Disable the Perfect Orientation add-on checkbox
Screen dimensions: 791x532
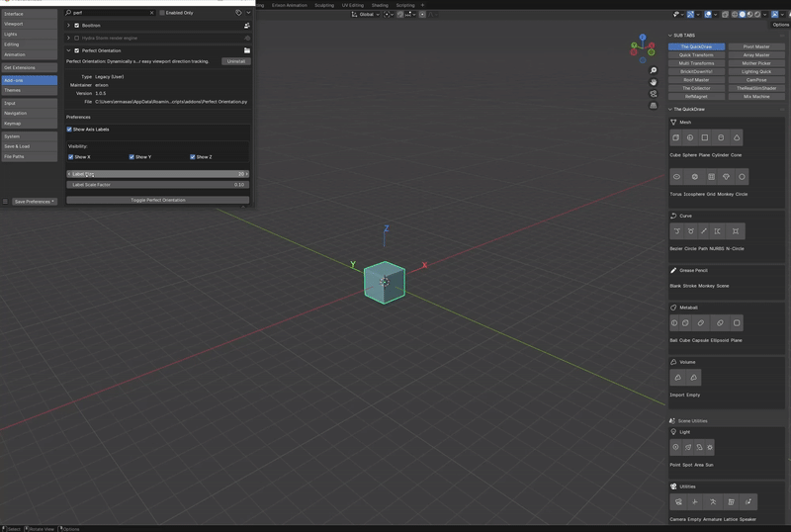pos(77,50)
